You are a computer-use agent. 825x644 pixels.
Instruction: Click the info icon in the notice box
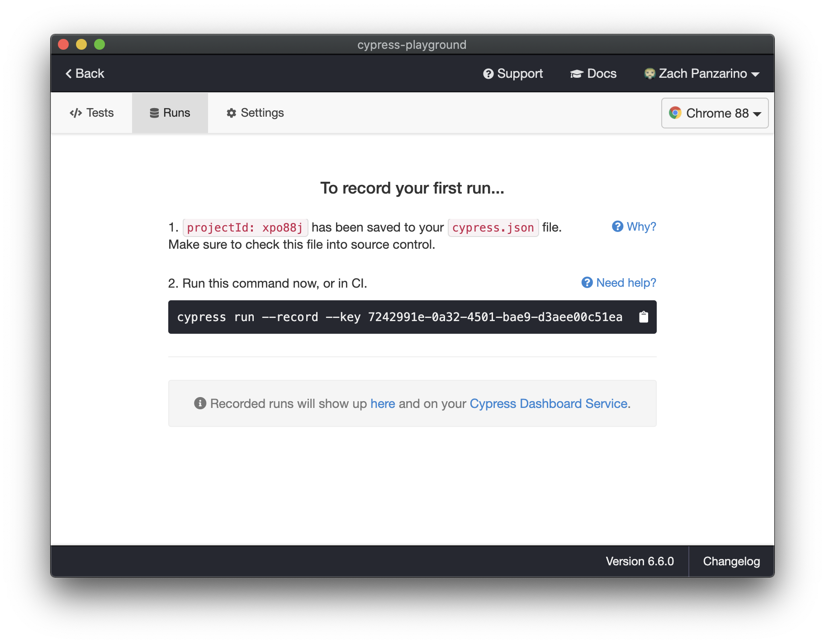pyautogui.click(x=200, y=403)
